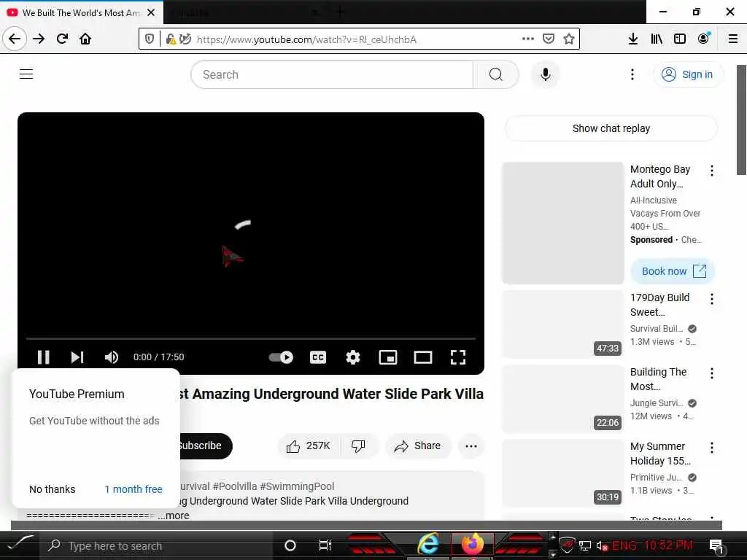Image resolution: width=747 pixels, height=560 pixels.
Task: Open more actions menu beside Share
Action: pyautogui.click(x=471, y=446)
